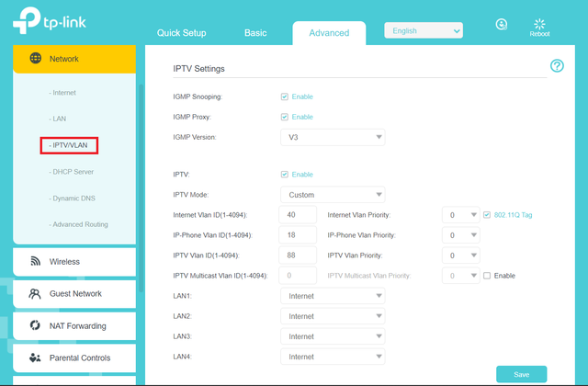Switch to the Quick Setup tab
This screenshot has width=588, height=386.
(182, 33)
